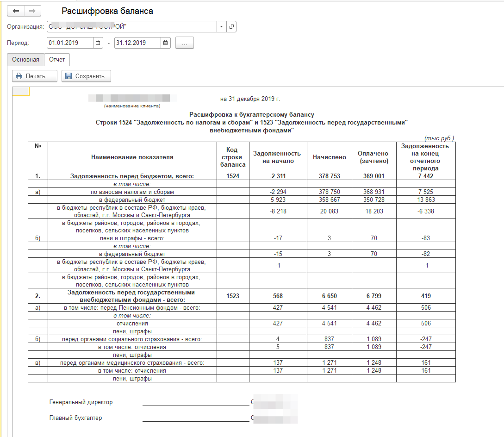Click the date text 'на 31 декабря 2019 г.'
The height and width of the screenshot is (437, 504).
coord(250,99)
